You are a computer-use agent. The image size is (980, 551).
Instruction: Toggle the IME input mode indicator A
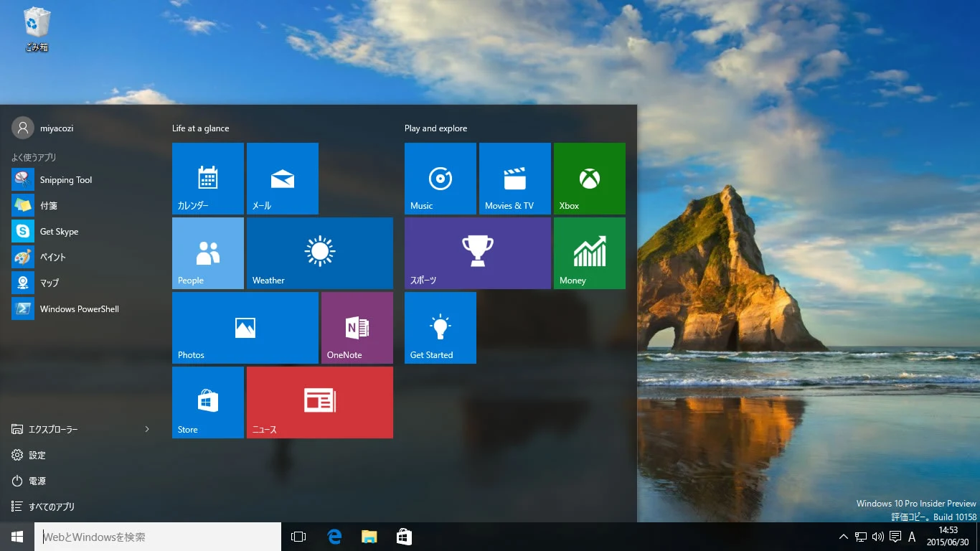click(x=912, y=537)
